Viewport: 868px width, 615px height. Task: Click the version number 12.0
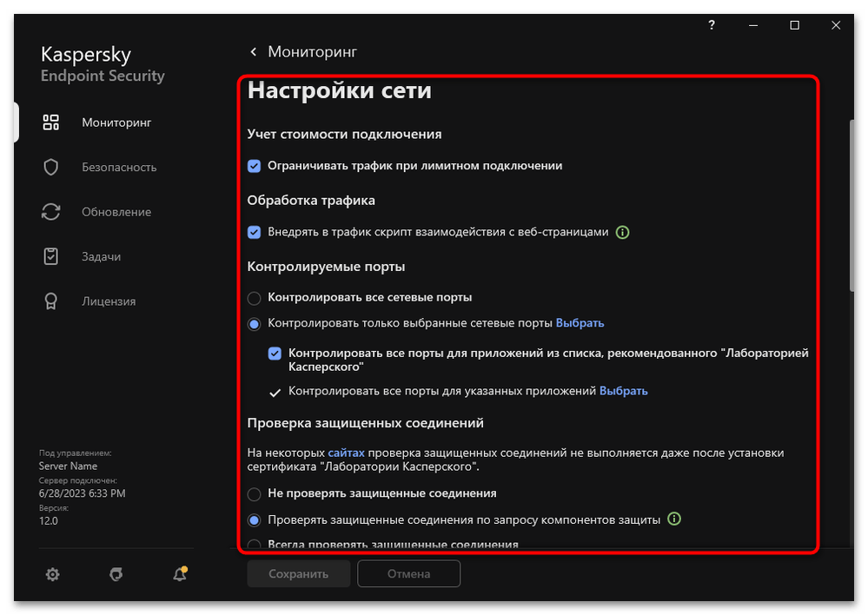pyautogui.click(x=48, y=521)
